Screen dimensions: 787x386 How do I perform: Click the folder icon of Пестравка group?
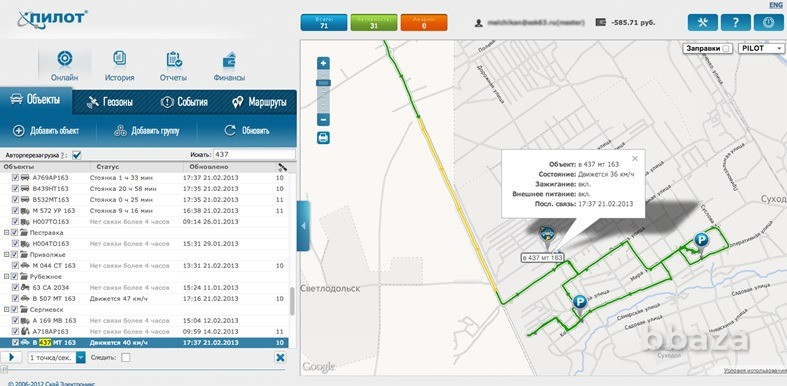coord(24,232)
